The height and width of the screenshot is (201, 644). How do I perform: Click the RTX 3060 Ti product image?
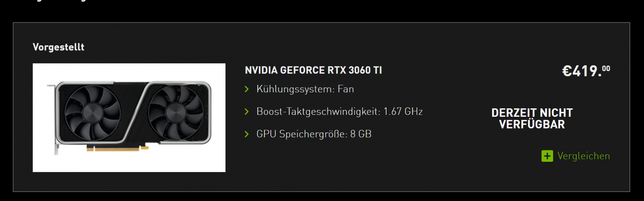[x=129, y=117]
